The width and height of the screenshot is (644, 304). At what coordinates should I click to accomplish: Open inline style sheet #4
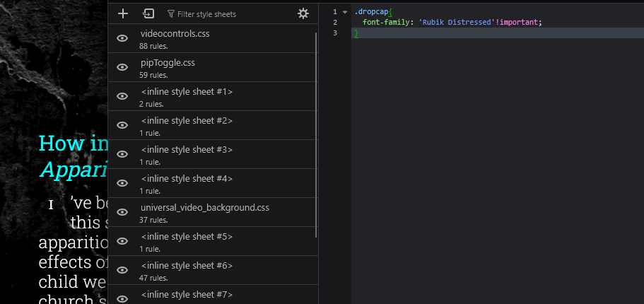(x=187, y=179)
